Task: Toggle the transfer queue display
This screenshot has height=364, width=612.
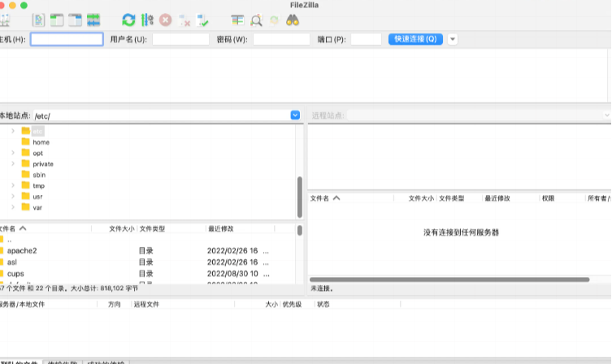Action: tap(93, 19)
